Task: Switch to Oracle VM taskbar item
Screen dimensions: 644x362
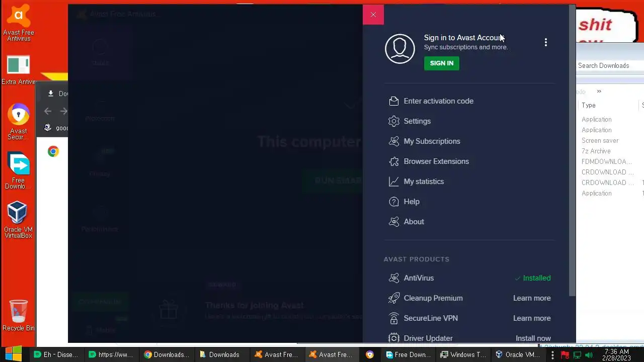Action: (x=518, y=354)
